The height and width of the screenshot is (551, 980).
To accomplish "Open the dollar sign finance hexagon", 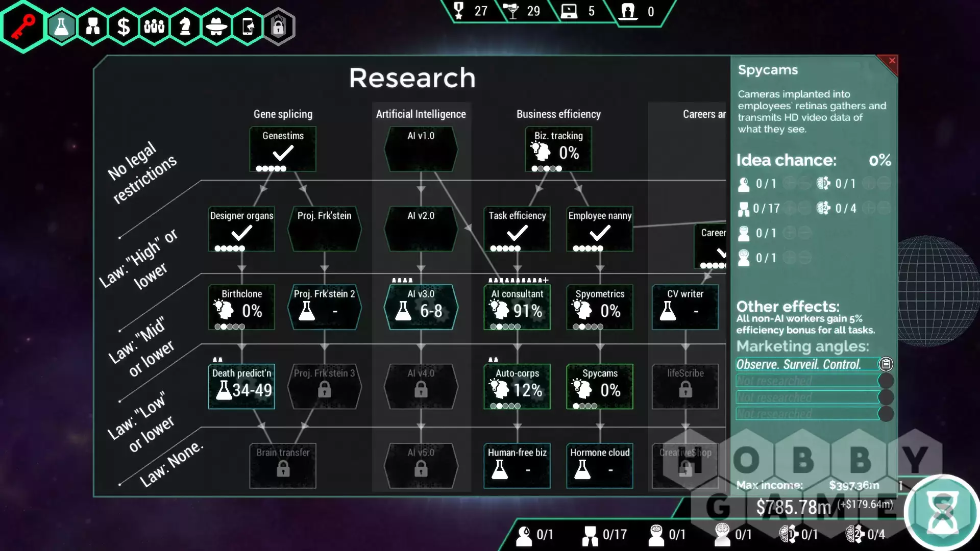I will coord(123,27).
